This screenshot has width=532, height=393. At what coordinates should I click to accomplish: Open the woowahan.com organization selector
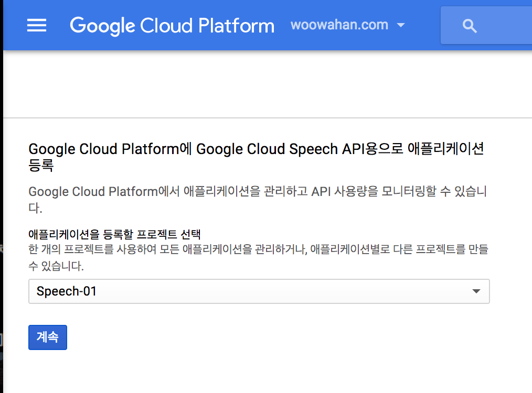pyautogui.click(x=348, y=25)
